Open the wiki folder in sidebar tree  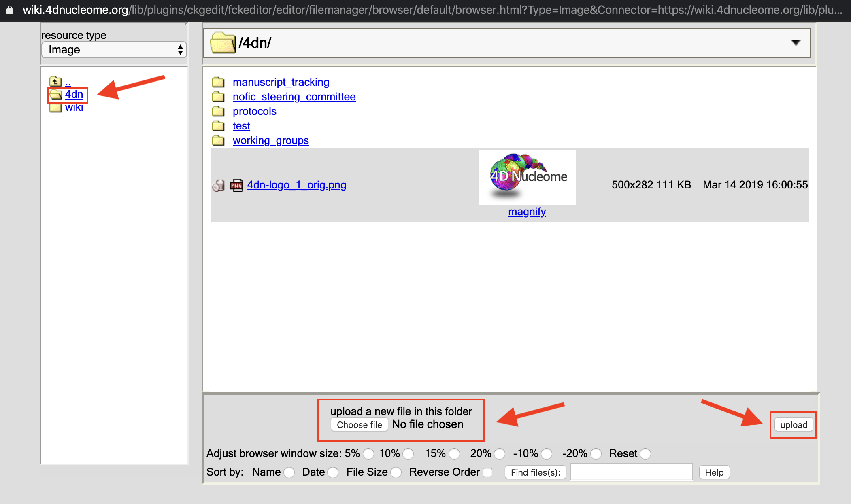(74, 108)
